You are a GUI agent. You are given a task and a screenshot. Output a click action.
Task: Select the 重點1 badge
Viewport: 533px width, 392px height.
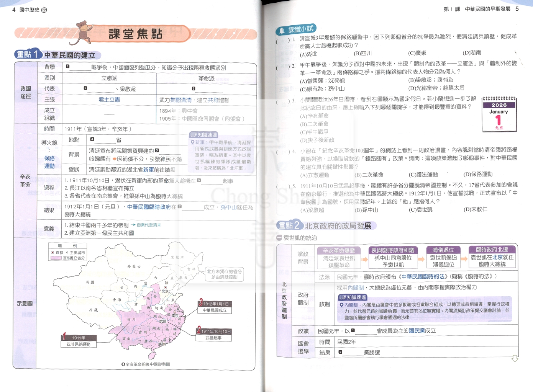[28, 54]
